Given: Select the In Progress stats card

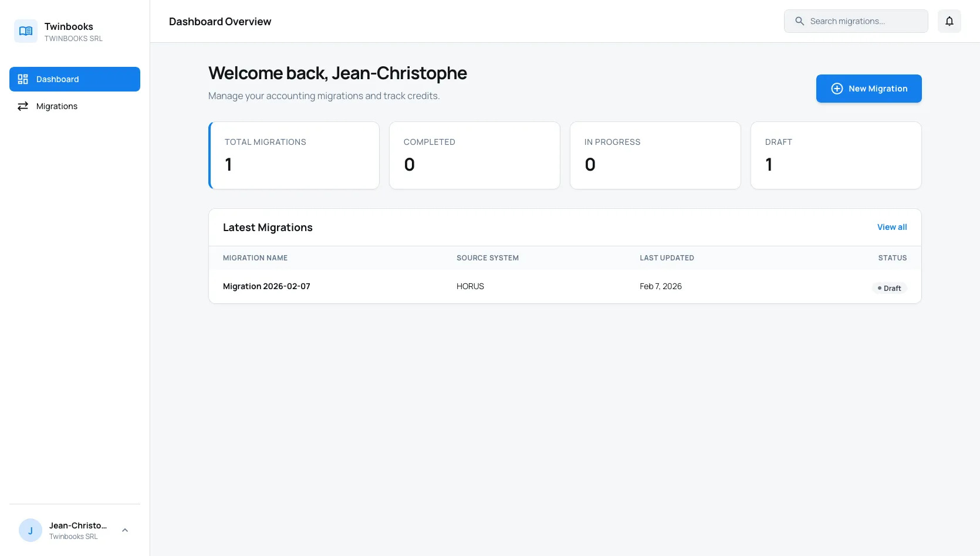Looking at the screenshot, I should coord(655,155).
